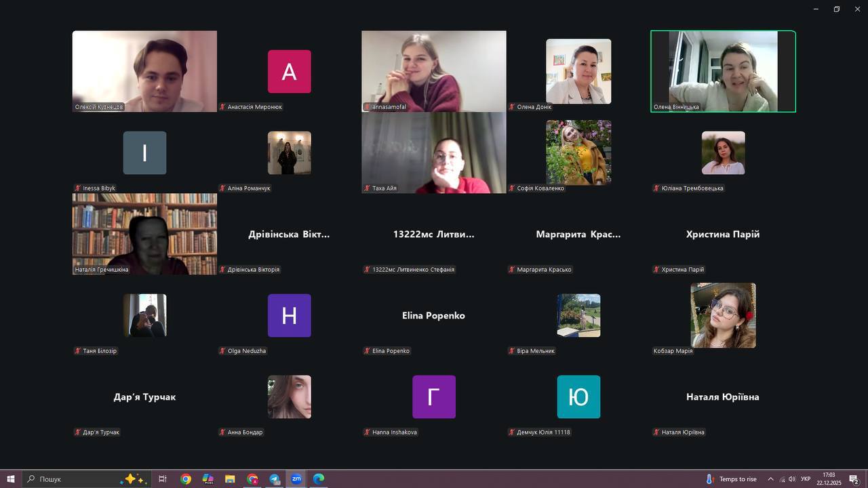Click the Task View icon
This screenshot has height=488, width=868.
pyautogui.click(x=163, y=479)
